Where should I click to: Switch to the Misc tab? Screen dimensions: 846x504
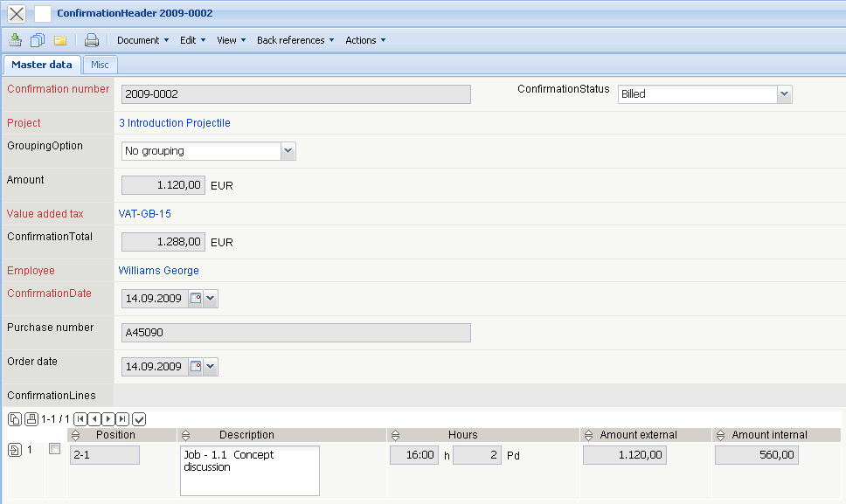pyautogui.click(x=100, y=65)
